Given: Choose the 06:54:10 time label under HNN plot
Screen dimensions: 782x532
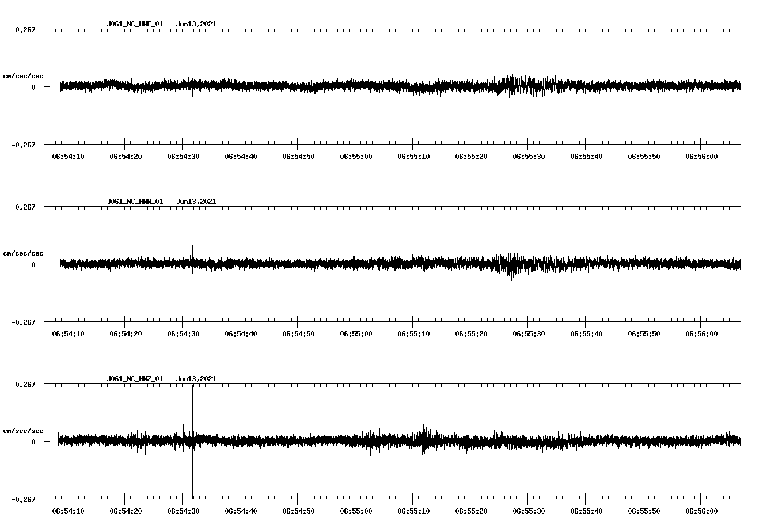Looking at the screenshot, I should 68,333.
